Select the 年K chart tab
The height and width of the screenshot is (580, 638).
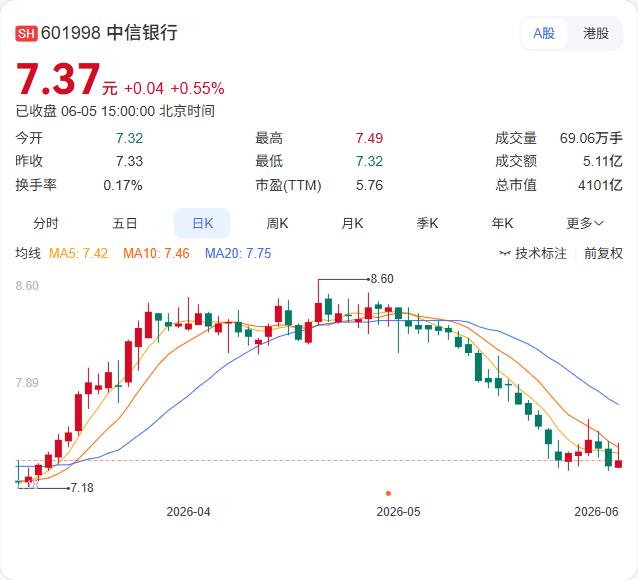(x=502, y=223)
